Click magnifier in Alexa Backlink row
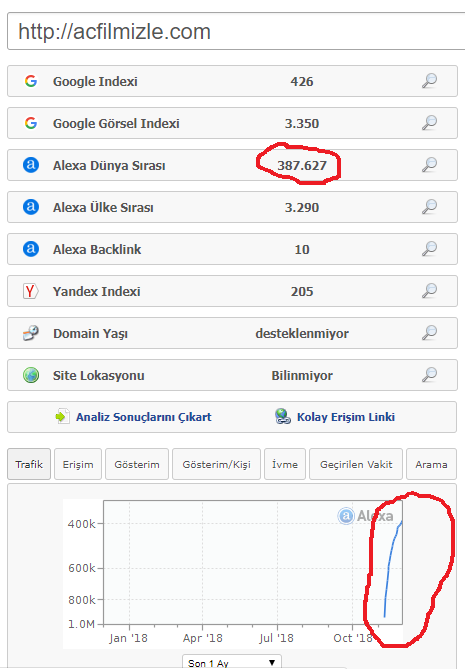This screenshot has width=465, height=669. tap(430, 249)
